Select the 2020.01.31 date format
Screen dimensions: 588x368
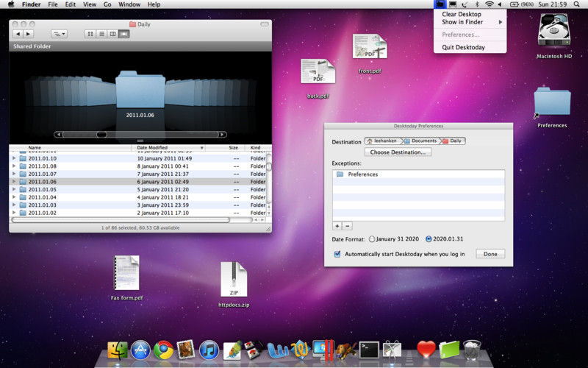[x=429, y=239]
